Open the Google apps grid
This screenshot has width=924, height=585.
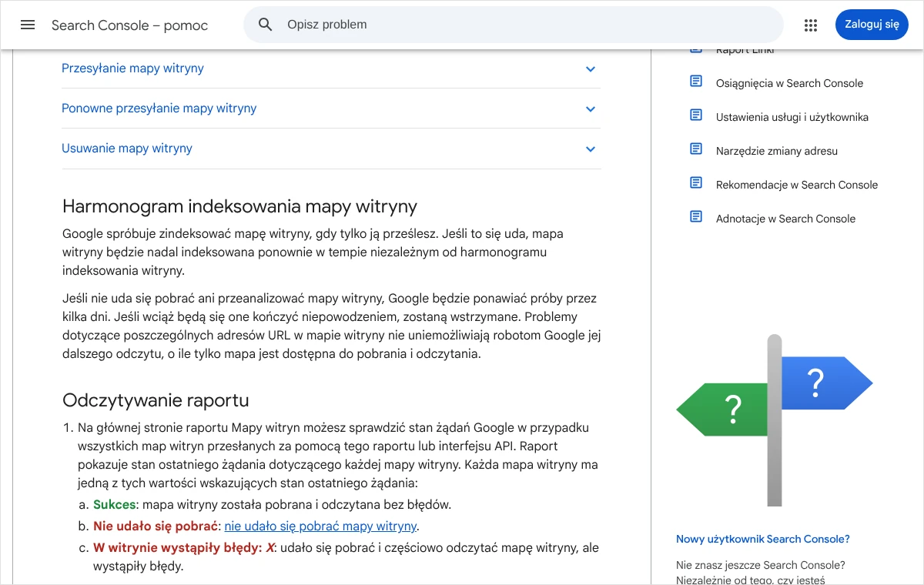click(811, 25)
